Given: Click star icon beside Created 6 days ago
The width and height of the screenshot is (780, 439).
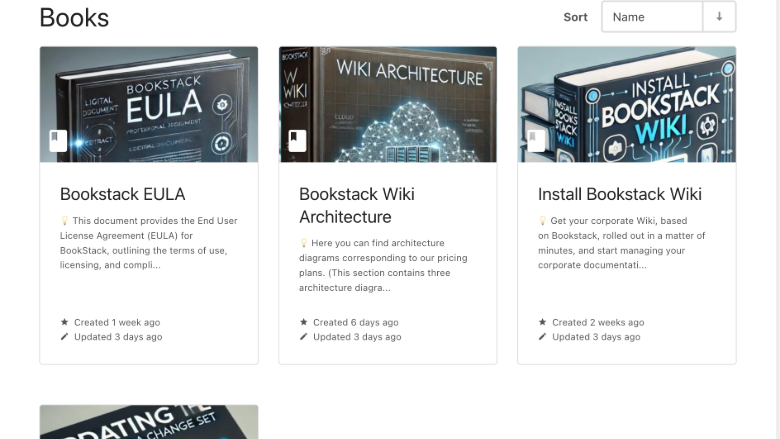Looking at the screenshot, I should [x=303, y=322].
